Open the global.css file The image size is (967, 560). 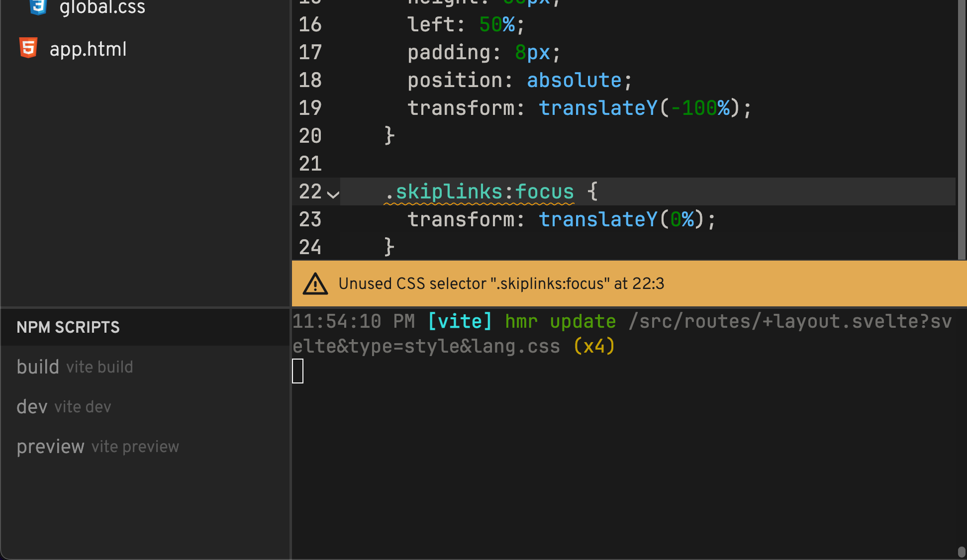point(102,8)
